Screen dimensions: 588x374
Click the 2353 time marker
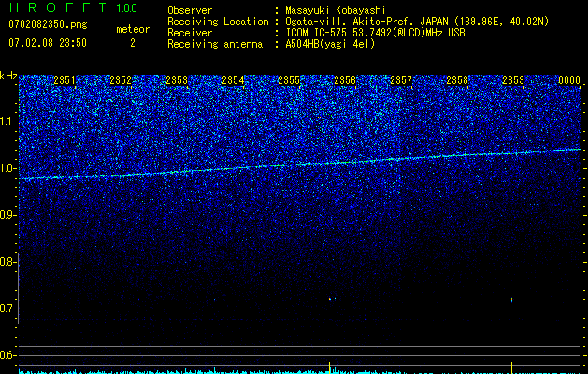[177, 80]
